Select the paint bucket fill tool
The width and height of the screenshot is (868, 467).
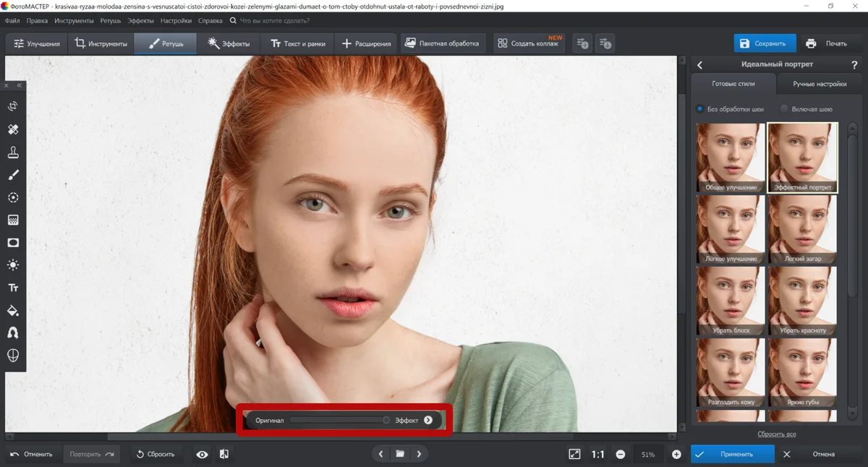pyautogui.click(x=13, y=311)
